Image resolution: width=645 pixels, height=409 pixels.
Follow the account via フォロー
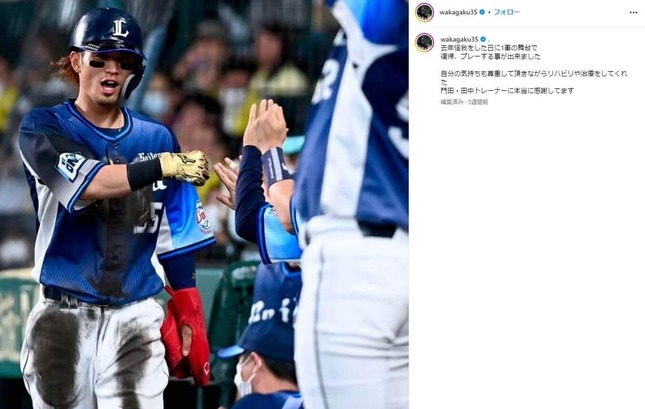click(506, 12)
